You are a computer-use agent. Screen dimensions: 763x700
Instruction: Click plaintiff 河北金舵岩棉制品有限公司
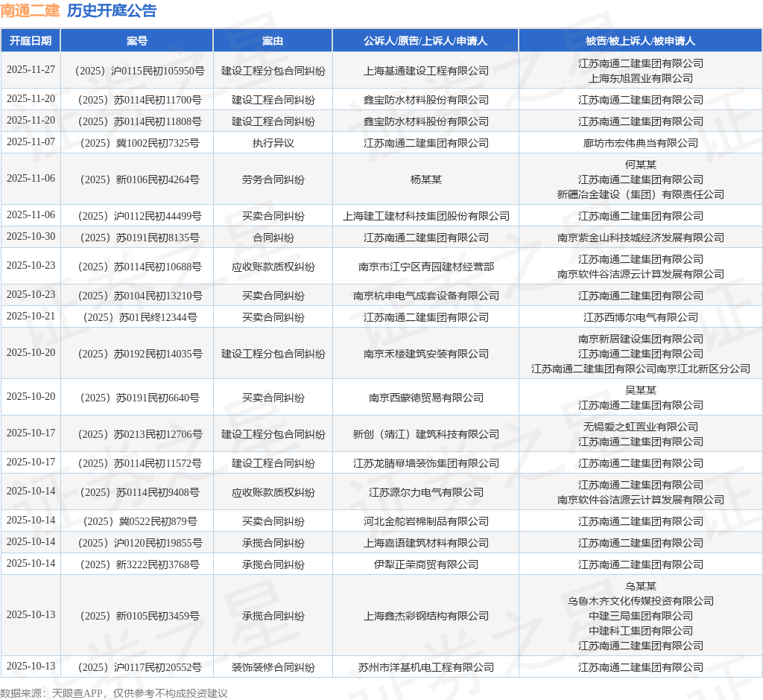pyautogui.click(x=425, y=521)
